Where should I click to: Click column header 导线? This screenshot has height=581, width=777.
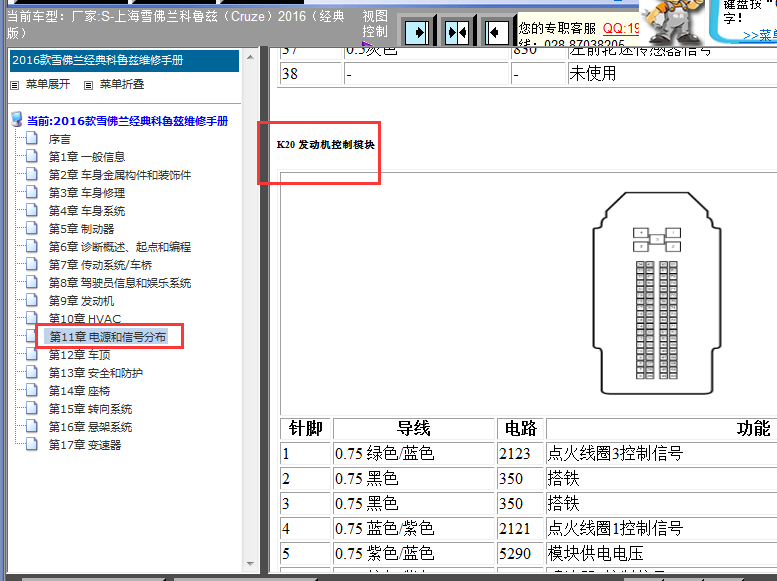414,428
